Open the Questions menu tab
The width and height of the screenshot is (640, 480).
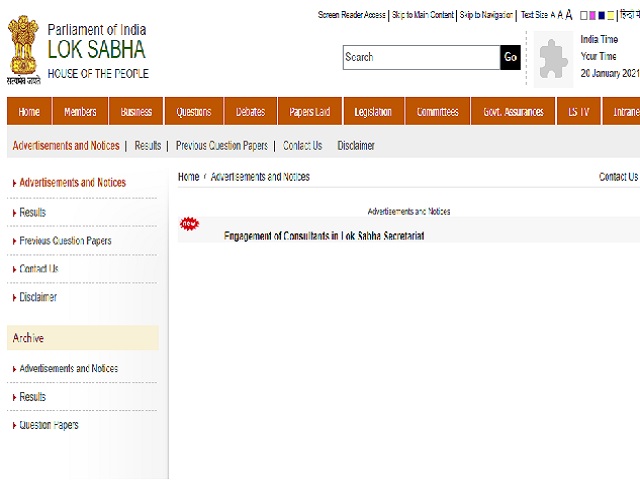pyautogui.click(x=194, y=111)
